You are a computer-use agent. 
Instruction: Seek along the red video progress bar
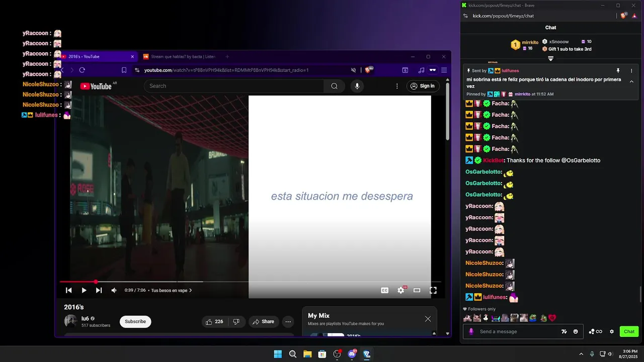[251, 282]
